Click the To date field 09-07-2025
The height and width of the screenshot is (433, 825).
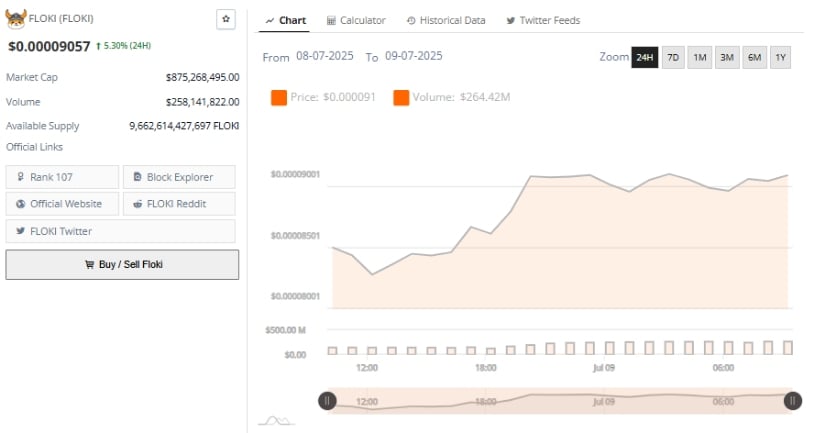[x=414, y=56]
